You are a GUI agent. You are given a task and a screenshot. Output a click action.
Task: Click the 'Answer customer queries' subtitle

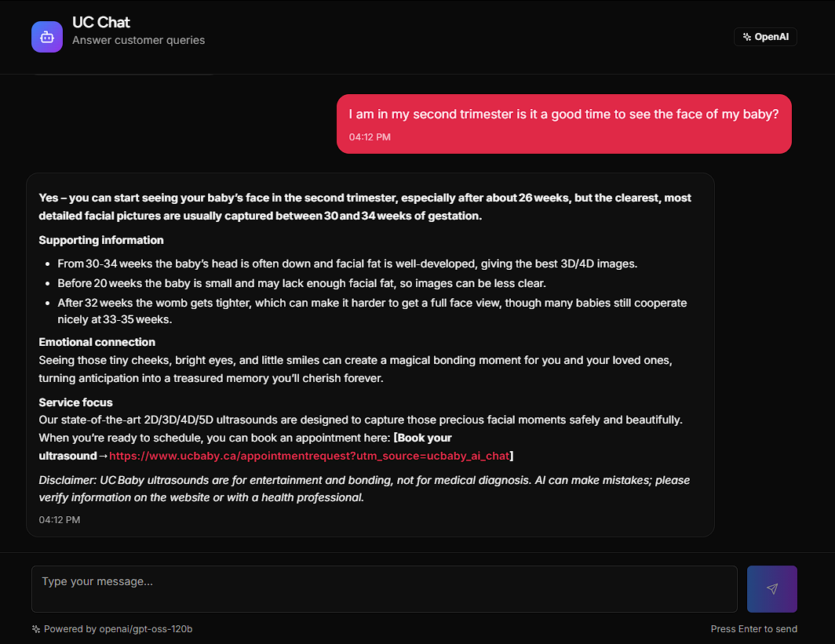coord(138,39)
